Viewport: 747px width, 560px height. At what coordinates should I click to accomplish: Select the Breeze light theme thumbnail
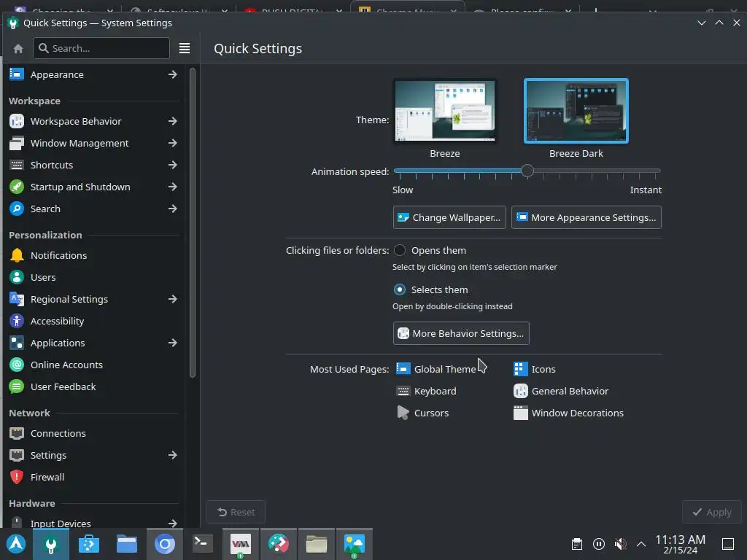(445, 111)
